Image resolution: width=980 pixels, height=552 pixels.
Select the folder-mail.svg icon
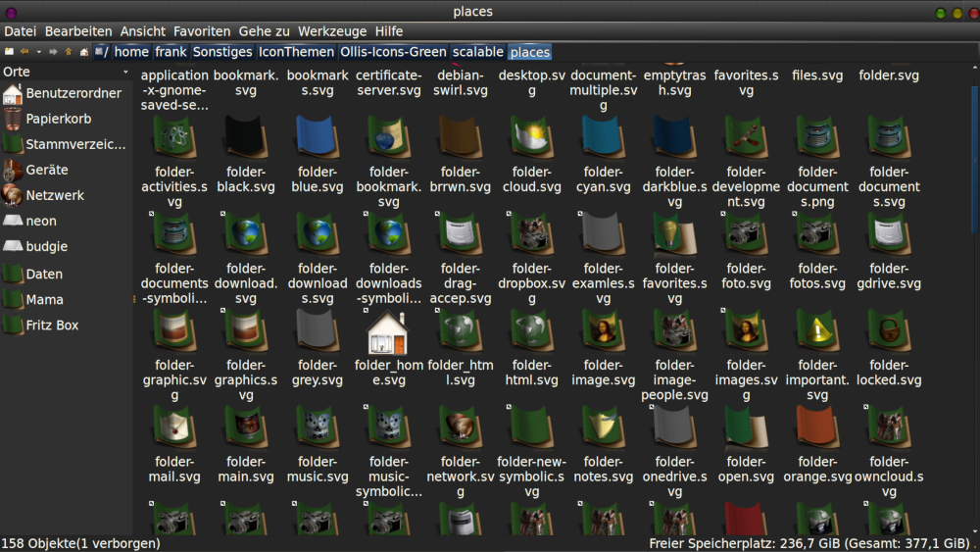coord(174,428)
